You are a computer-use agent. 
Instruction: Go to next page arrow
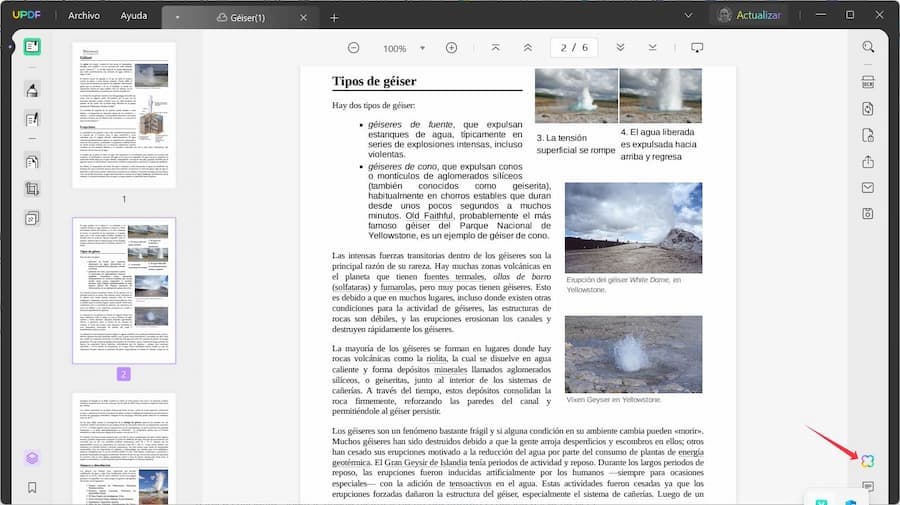pos(620,48)
